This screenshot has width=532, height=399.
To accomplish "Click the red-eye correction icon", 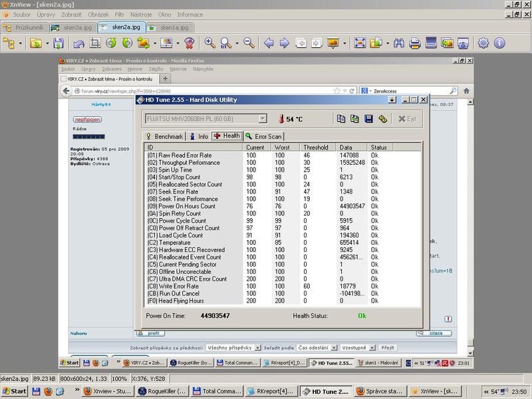I will point(190,43).
